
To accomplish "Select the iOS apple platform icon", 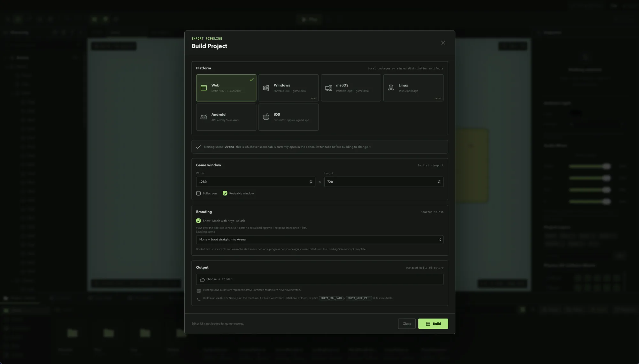I will point(266,117).
